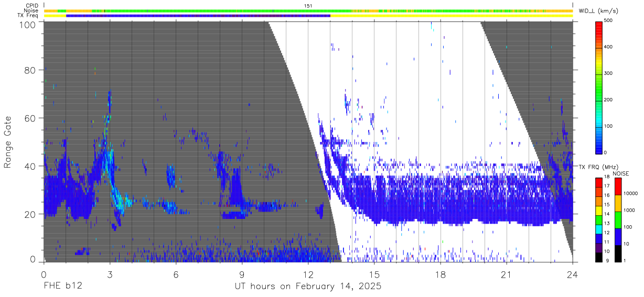The width and height of the screenshot is (644, 297).
Task: Click the TX Freq indicator strip above the plot
Action: 308,16
